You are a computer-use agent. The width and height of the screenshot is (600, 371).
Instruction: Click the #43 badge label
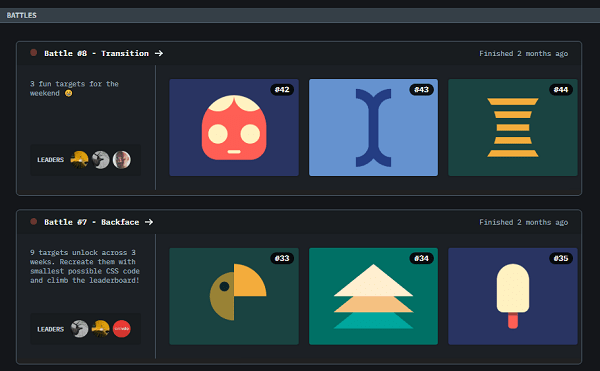pyautogui.click(x=421, y=89)
